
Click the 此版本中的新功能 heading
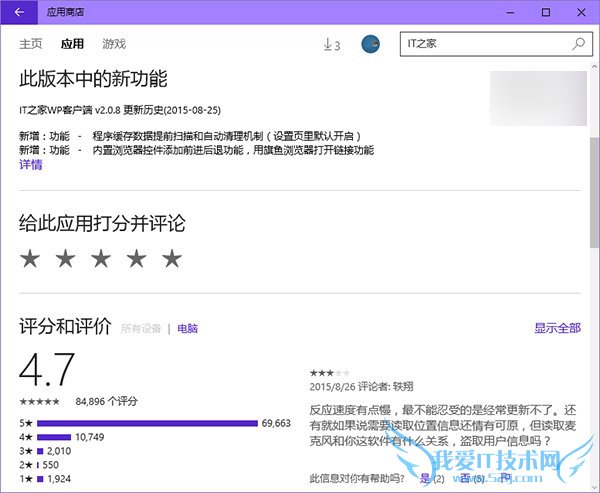pos(93,79)
